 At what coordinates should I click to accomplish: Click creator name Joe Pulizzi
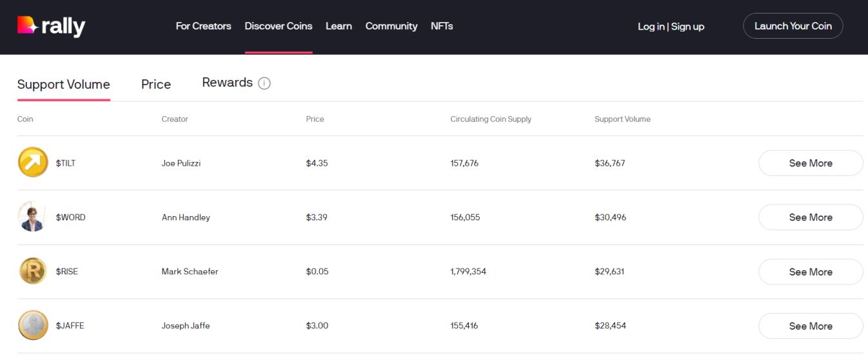[x=181, y=163]
